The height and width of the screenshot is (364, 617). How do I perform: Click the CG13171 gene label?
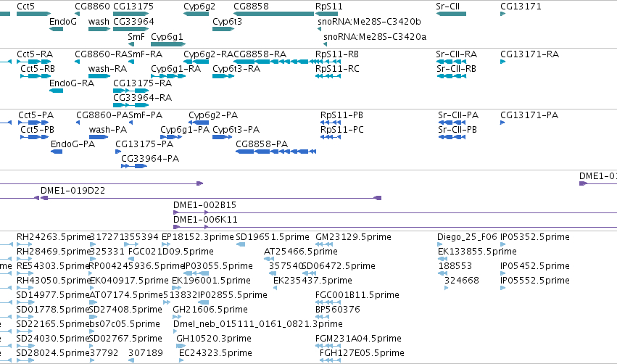[x=521, y=7]
